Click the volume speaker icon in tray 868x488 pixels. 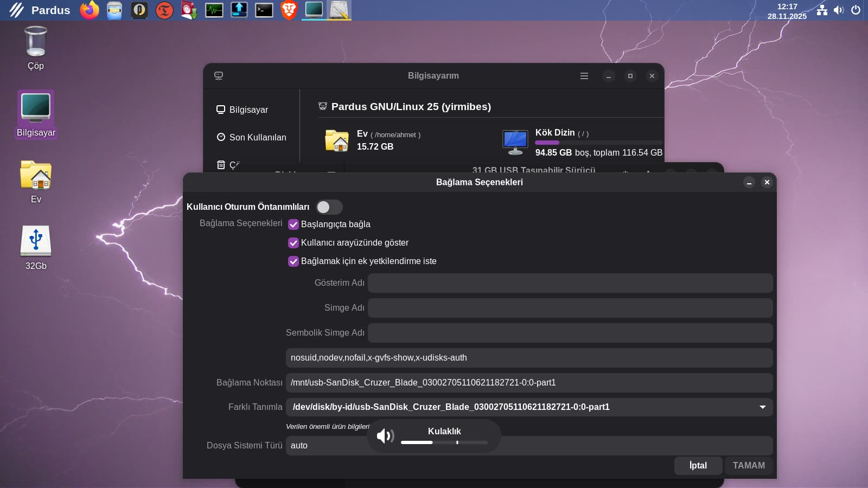pyautogui.click(x=839, y=10)
